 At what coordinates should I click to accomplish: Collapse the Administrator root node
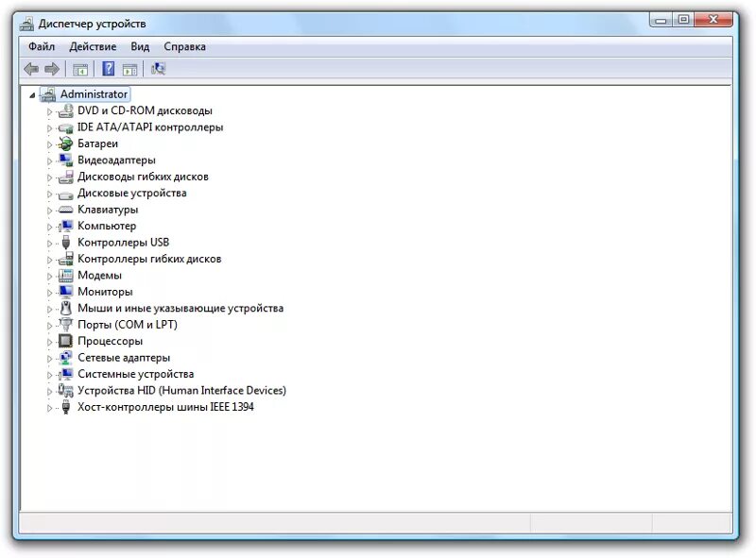[x=32, y=95]
